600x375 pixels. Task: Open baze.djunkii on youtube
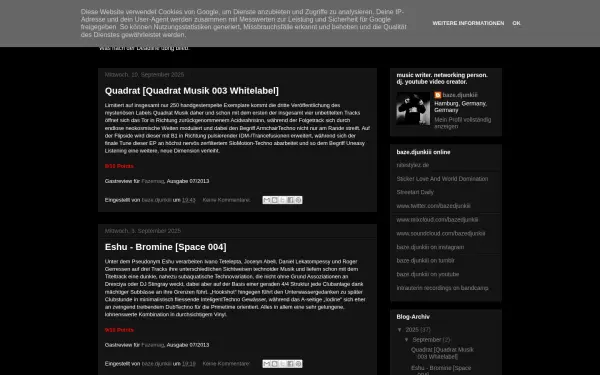click(x=427, y=274)
